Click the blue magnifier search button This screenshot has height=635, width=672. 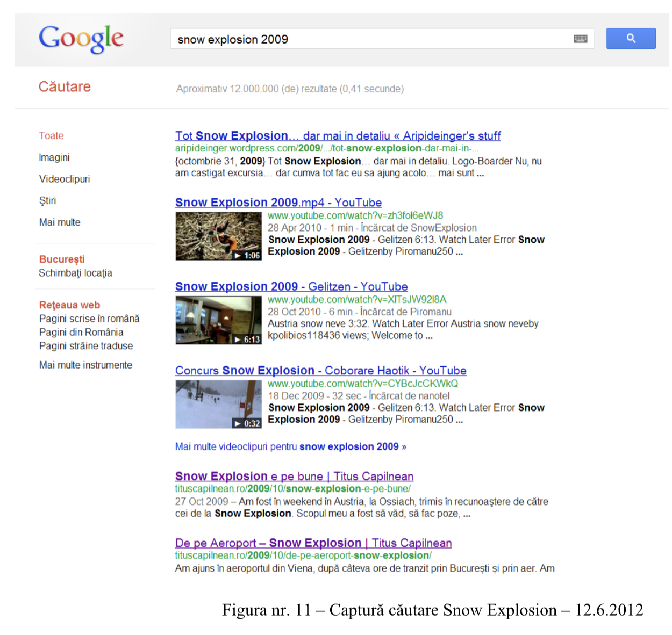(x=631, y=39)
